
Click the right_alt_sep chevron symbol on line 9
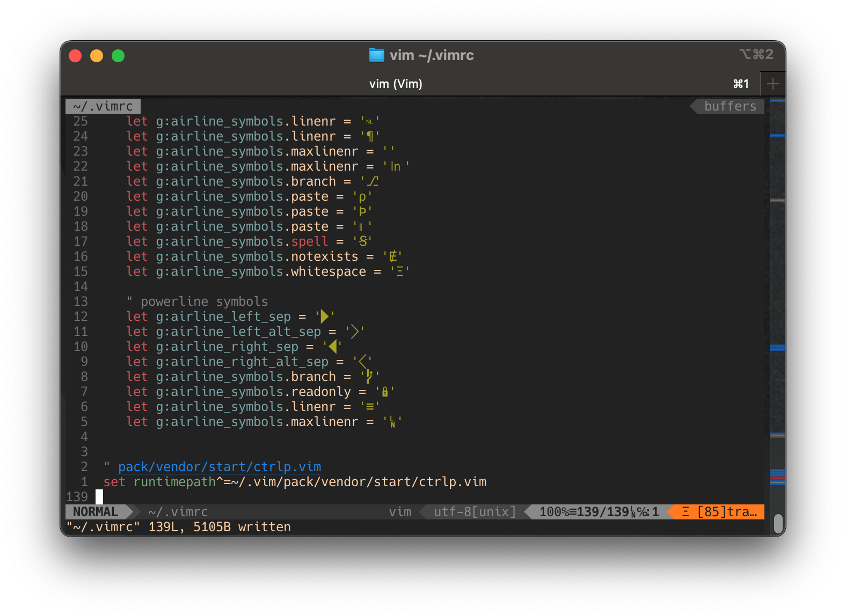coord(362,362)
